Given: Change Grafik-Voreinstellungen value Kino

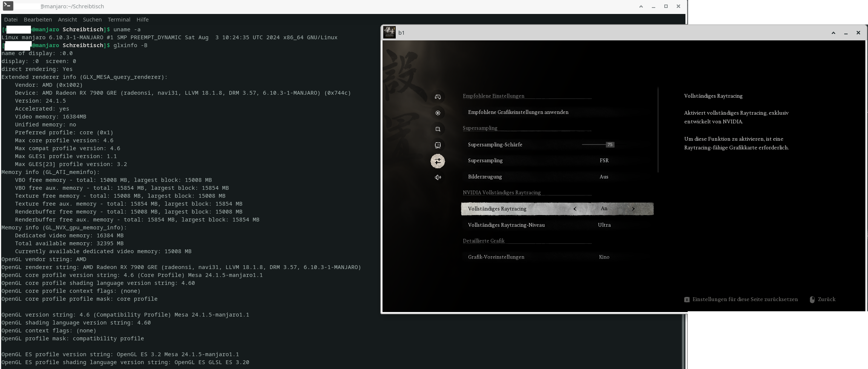Looking at the screenshot, I should 604,257.
